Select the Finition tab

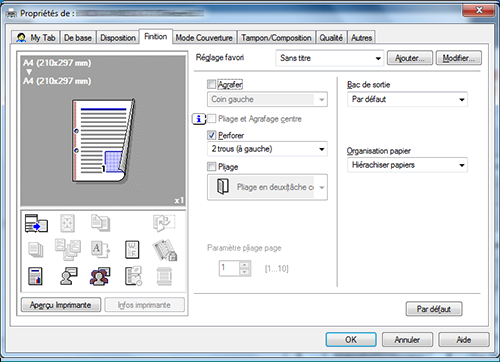tap(156, 36)
